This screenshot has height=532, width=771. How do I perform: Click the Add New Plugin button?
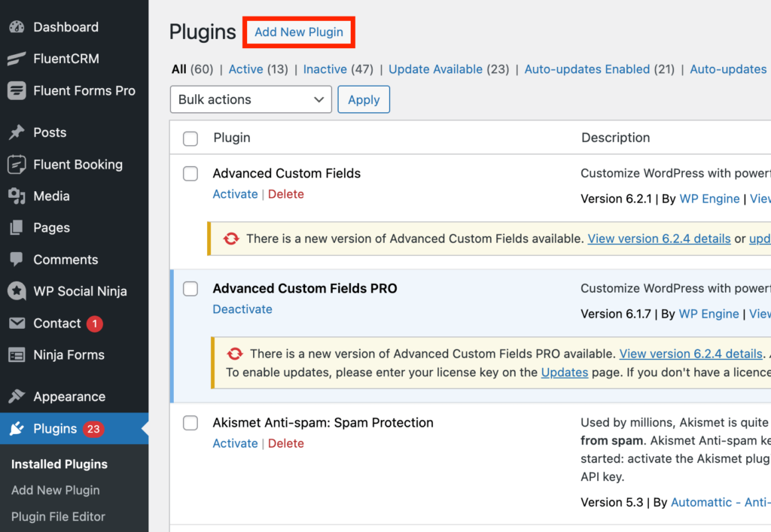click(x=298, y=32)
